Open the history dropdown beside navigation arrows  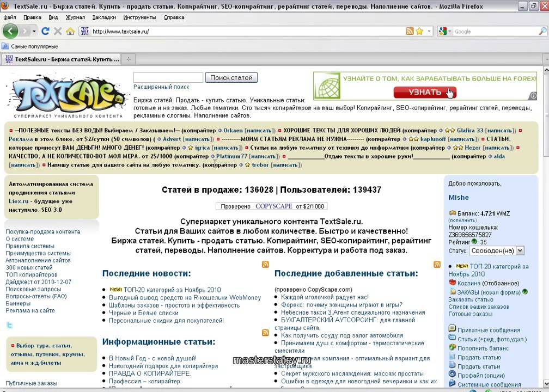(x=34, y=31)
